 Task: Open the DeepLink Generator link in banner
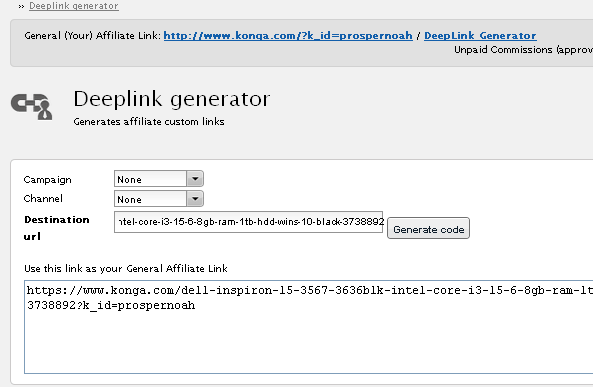480,36
